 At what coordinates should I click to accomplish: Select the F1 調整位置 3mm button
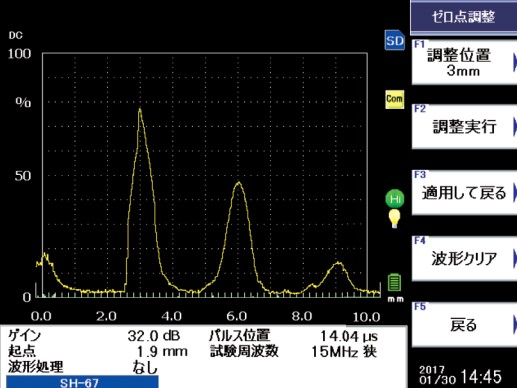[464, 63]
